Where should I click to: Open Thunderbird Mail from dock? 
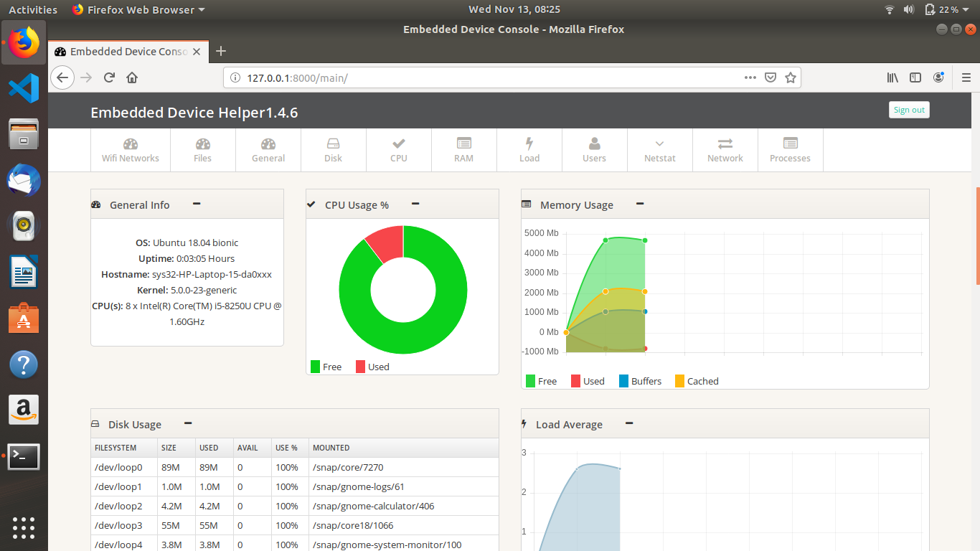[x=24, y=180]
